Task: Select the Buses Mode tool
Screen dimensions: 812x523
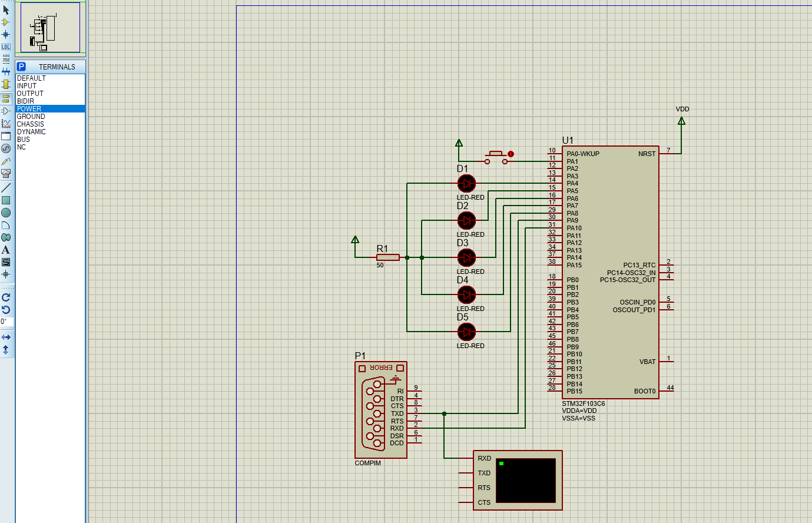Action: (6, 72)
